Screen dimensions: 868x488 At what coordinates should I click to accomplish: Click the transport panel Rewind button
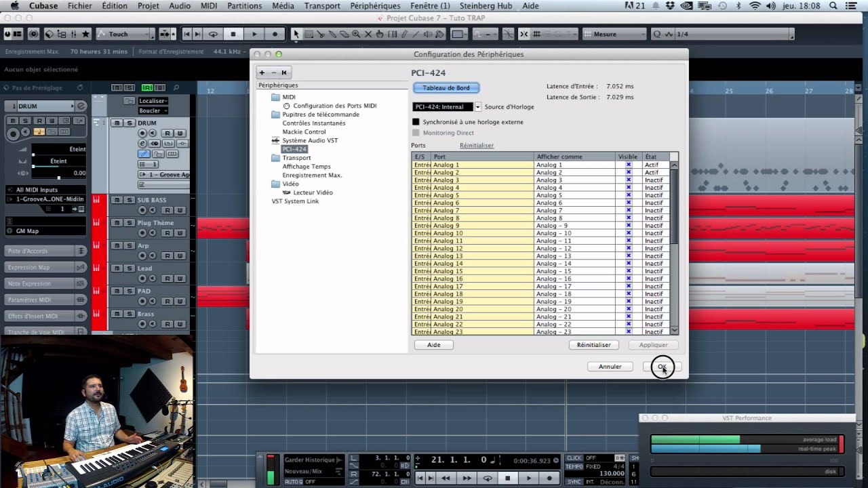tap(446, 478)
